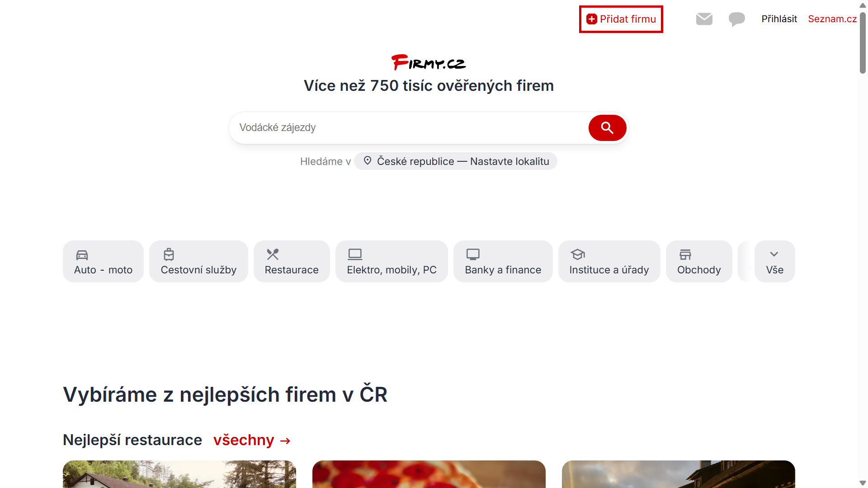The width and height of the screenshot is (868, 488).
Task: Select the Auto - moto car category
Action: (x=103, y=262)
